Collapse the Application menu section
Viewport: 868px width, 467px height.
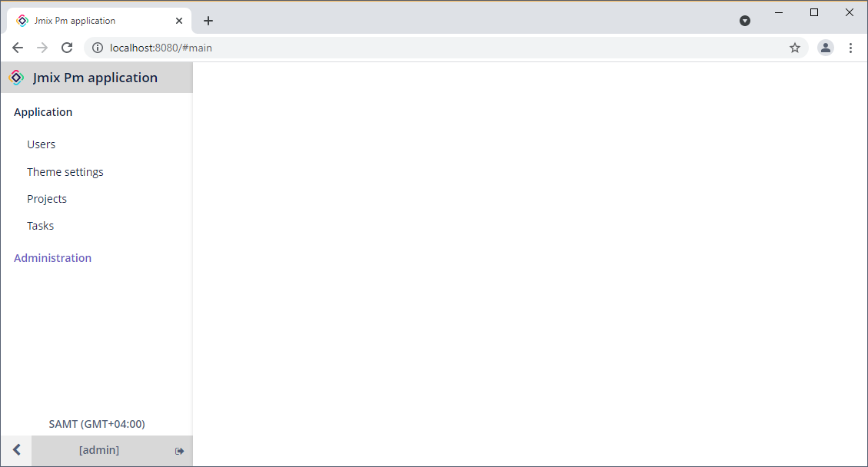click(43, 112)
